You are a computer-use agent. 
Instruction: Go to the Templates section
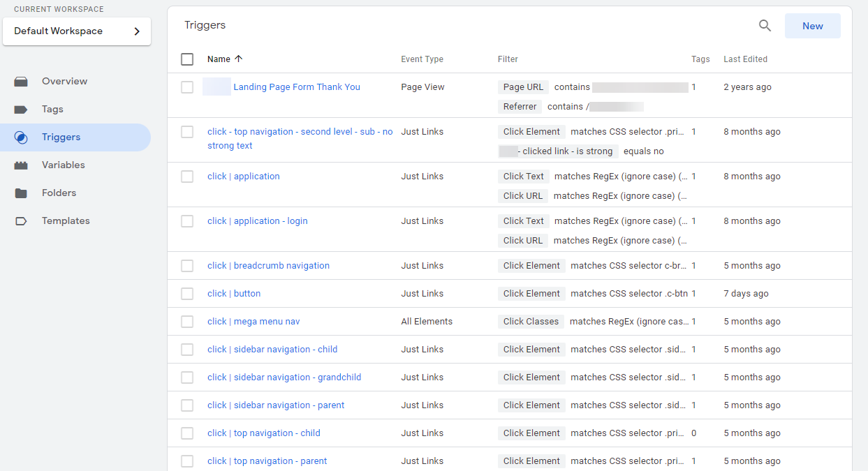coord(66,221)
